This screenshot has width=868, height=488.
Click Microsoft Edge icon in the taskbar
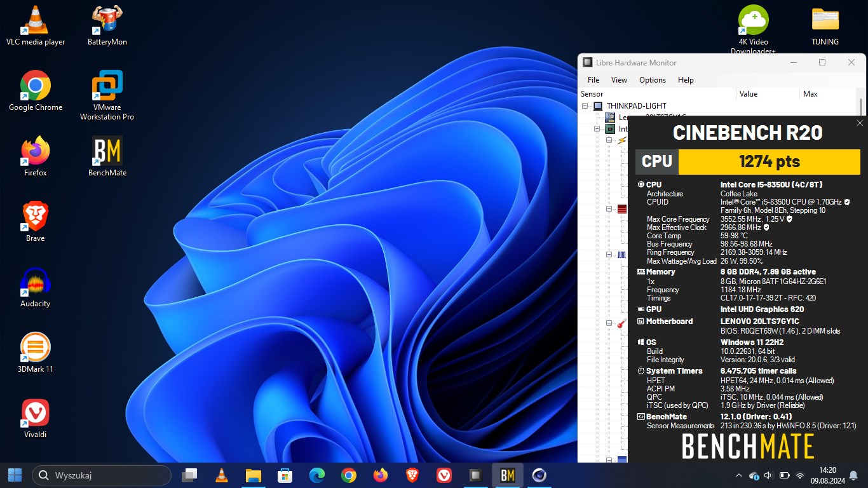tap(316, 475)
